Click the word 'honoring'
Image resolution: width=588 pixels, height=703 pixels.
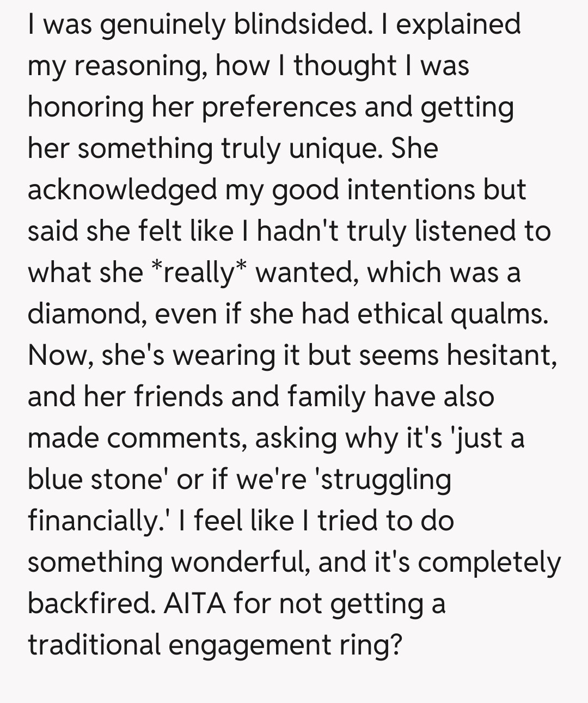click(85, 107)
